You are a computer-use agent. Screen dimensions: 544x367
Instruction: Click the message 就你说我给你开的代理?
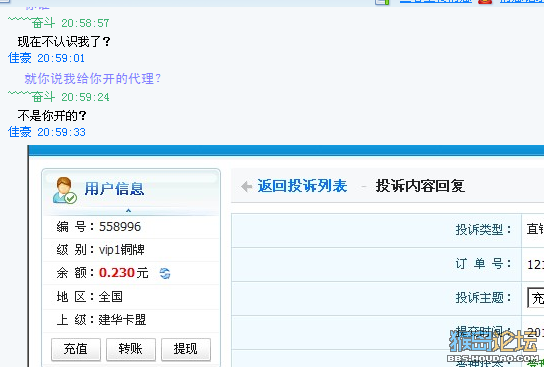[x=93, y=78]
